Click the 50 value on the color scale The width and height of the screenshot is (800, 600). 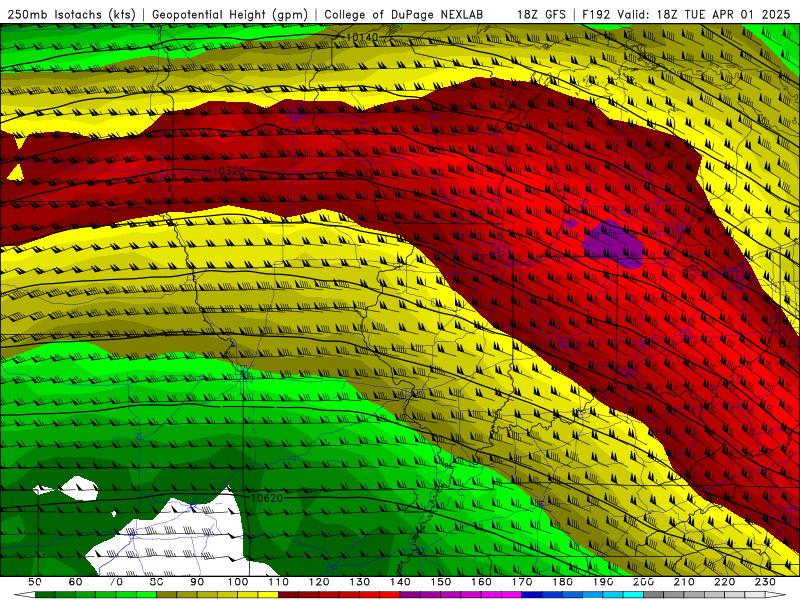click(35, 582)
